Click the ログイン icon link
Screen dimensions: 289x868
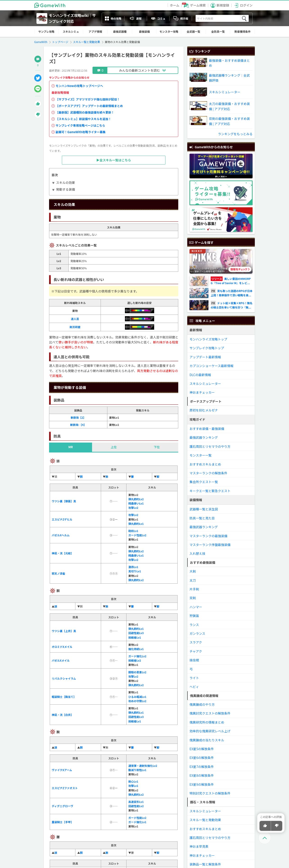pos(243,5)
